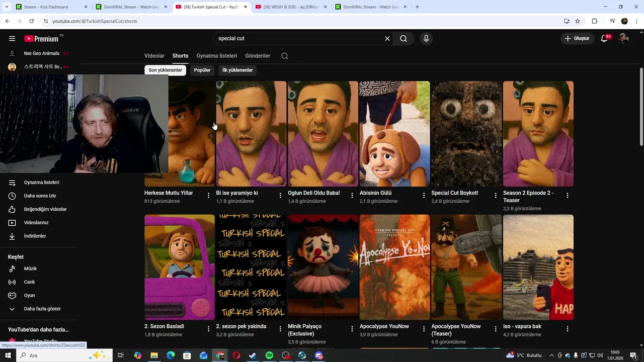Open options for Bi ise yaramiyo ki short

tap(281, 196)
